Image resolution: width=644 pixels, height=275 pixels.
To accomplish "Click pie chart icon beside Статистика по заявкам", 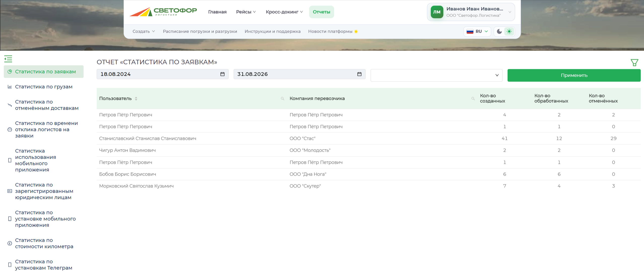I will pyautogui.click(x=10, y=71).
